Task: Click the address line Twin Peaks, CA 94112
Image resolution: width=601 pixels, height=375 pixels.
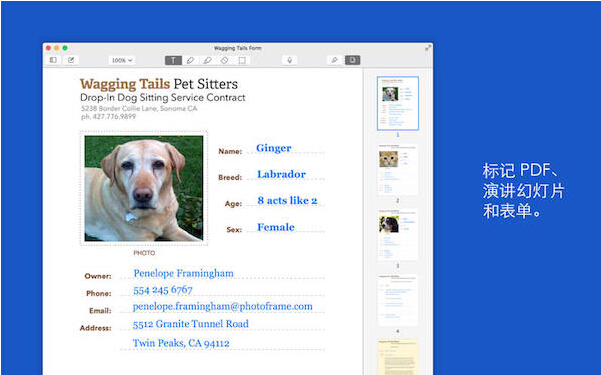Action: (x=181, y=343)
